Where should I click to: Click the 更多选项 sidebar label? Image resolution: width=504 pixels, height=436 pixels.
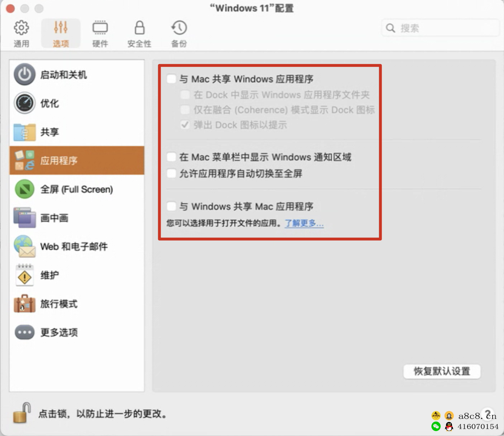click(x=59, y=333)
